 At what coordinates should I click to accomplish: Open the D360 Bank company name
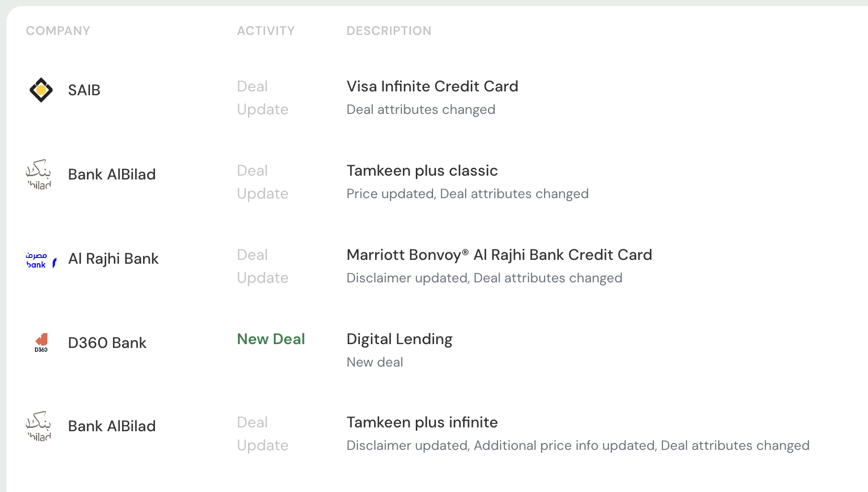(107, 343)
